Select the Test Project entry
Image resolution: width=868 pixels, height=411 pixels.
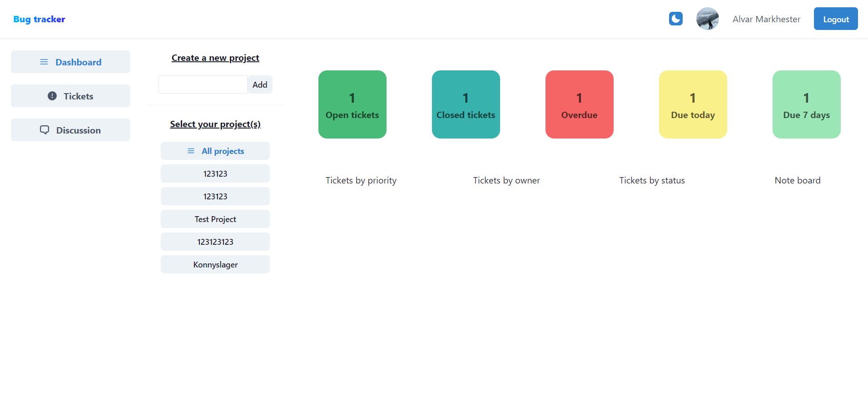click(x=215, y=219)
